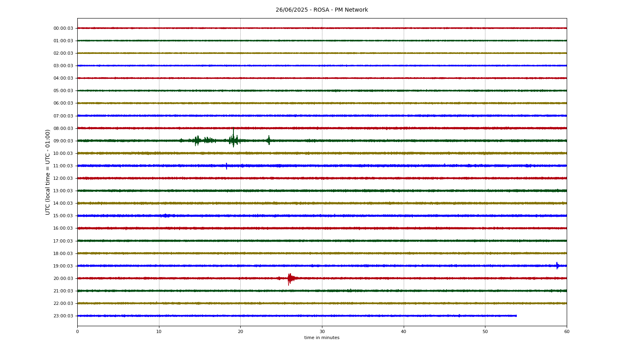Click the 08:00:03 trace label
This screenshot has width=644, height=362.
(63, 128)
